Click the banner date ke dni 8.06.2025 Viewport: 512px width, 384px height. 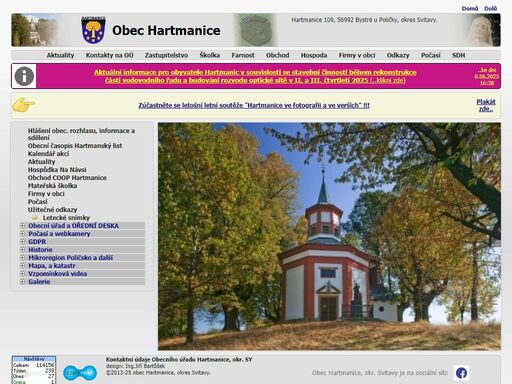(x=487, y=76)
